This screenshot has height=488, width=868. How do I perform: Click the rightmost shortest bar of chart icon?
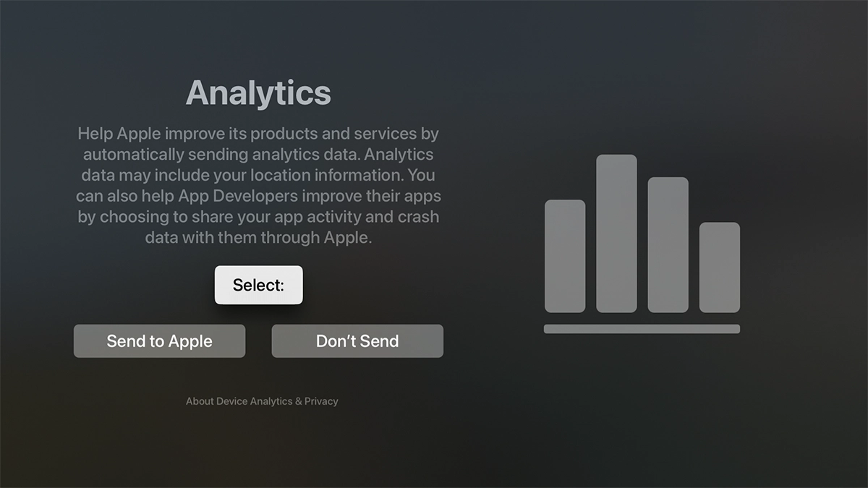tap(719, 267)
